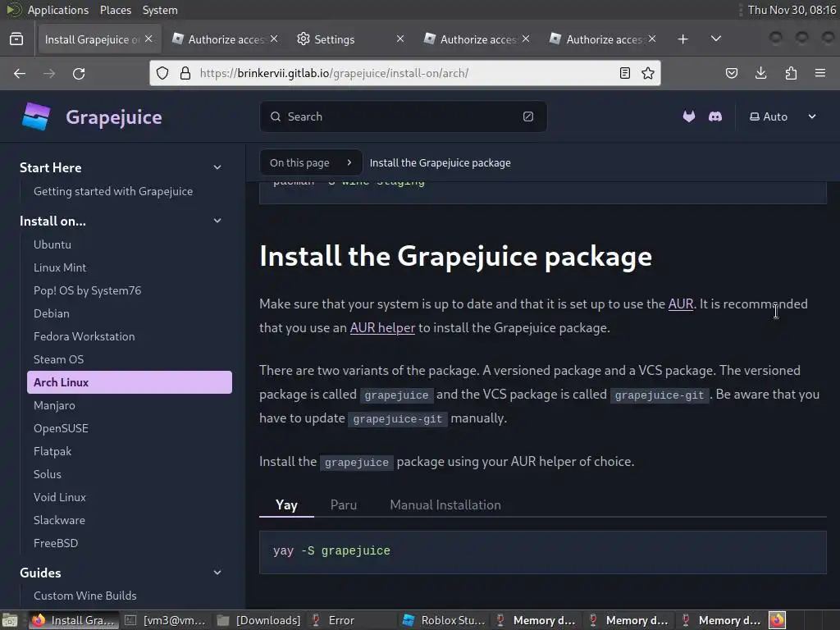This screenshot has height=630, width=840.
Task: Go back to the previous page
Action: (x=20, y=73)
